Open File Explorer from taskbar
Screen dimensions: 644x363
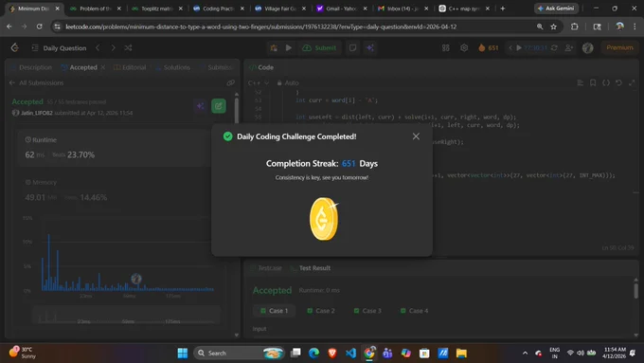tap(461, 353)
